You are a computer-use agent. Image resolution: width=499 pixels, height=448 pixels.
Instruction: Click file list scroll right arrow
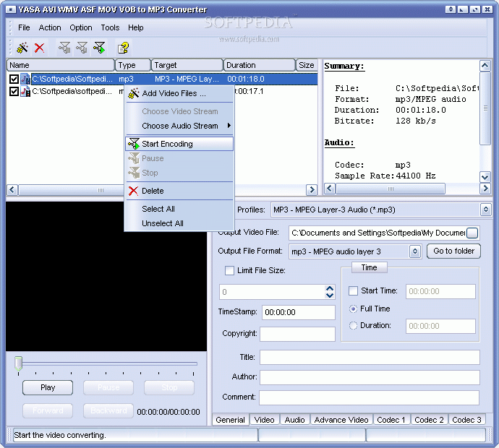click(312, 190)
